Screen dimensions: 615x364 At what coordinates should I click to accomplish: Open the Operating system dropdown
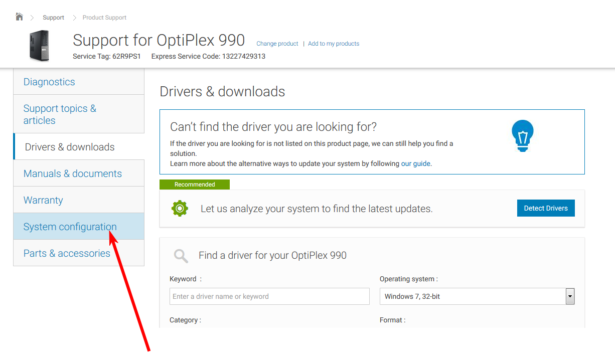pos(477,296)
